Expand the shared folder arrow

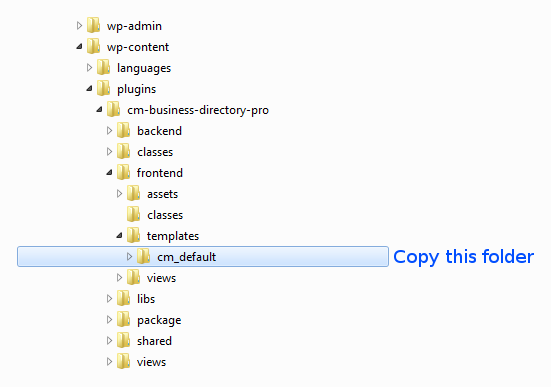[109, 341]
